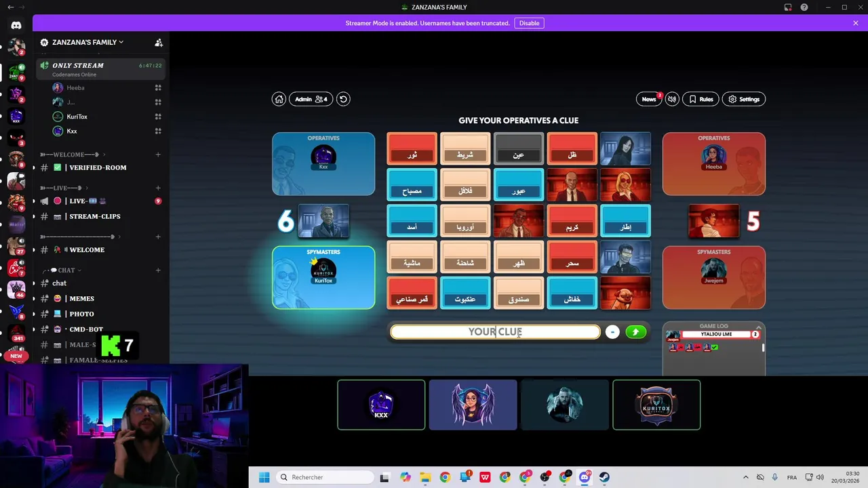
Task: Click the game log scrollbar
Action: [x=763, y=348]
